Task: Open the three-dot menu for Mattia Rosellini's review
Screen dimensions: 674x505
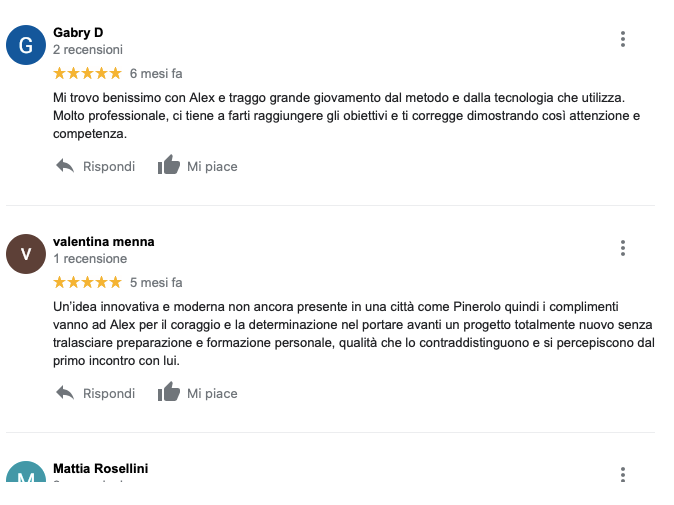Action: (x=622, y=474)
